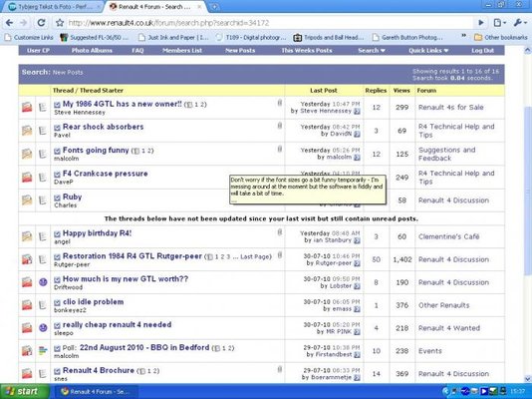This screenshot has width=532, height=399.
Task: Click the paperclip on 'Restoration 1984 R4 GTL' row
Action: point(280,255)
